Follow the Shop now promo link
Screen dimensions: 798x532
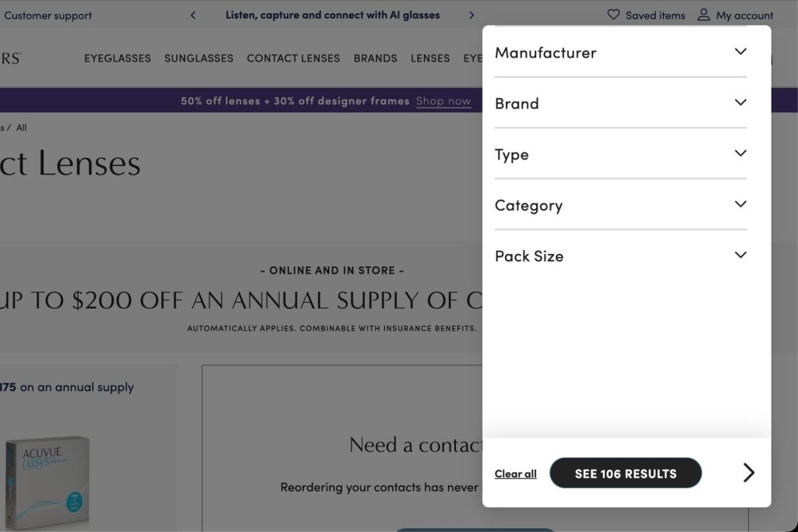point(443,100)
